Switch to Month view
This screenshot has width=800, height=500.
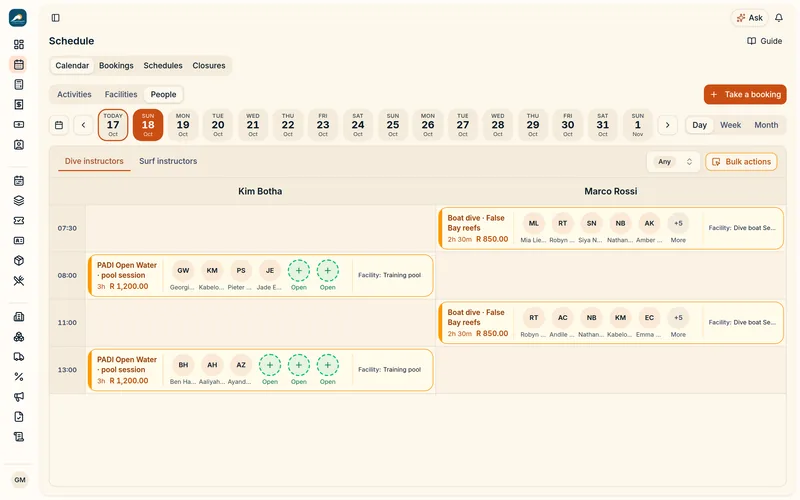[766, 125]
